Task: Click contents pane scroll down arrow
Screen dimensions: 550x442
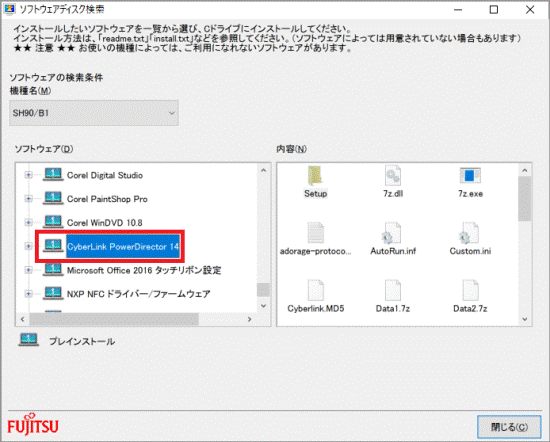Action: click(x=525, y=319)
